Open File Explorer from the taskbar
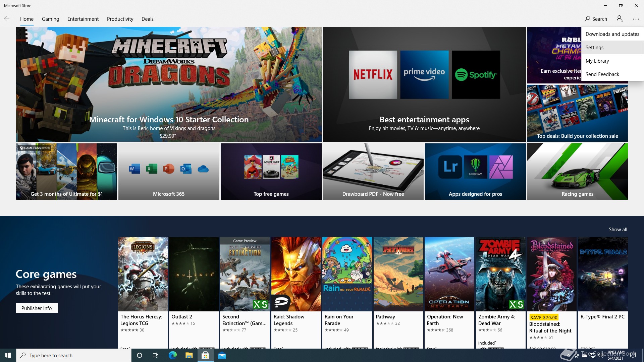 pos(189,355)
